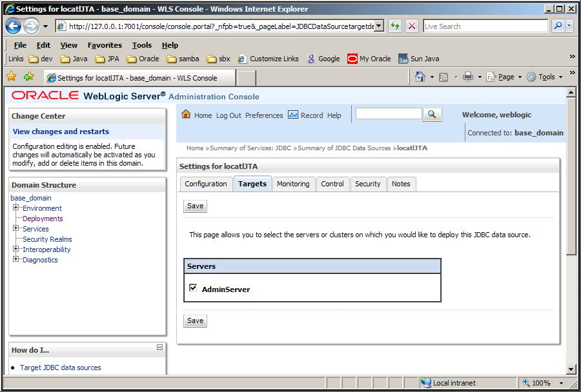Open the status bar zoom level dropdown

(562, 383)
